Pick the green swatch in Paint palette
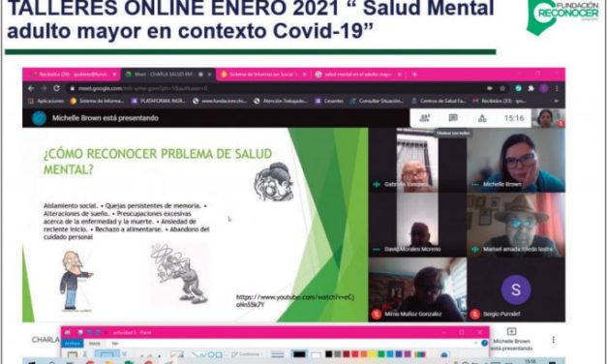This screenshot has width=607, height=364. pyautogui.click(x=381, y=354)
